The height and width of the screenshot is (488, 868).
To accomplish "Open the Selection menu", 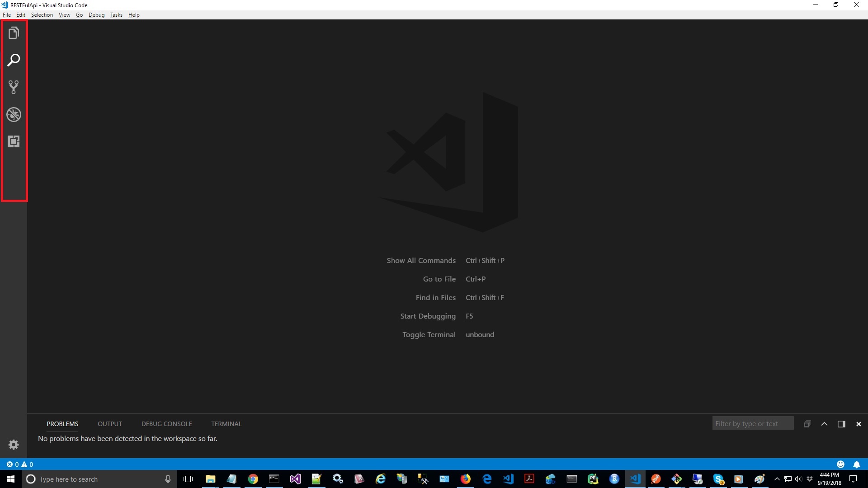I will click(x=42, y=15).
